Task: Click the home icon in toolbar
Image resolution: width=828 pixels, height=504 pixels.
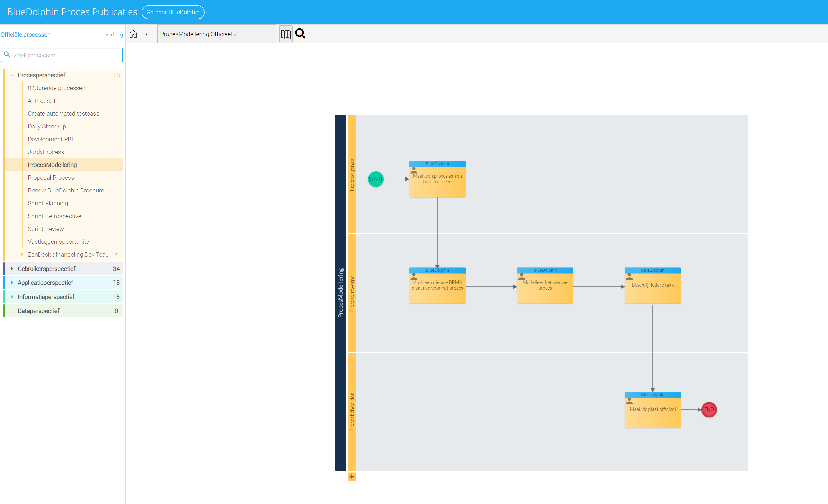Action: pos(133,34)
